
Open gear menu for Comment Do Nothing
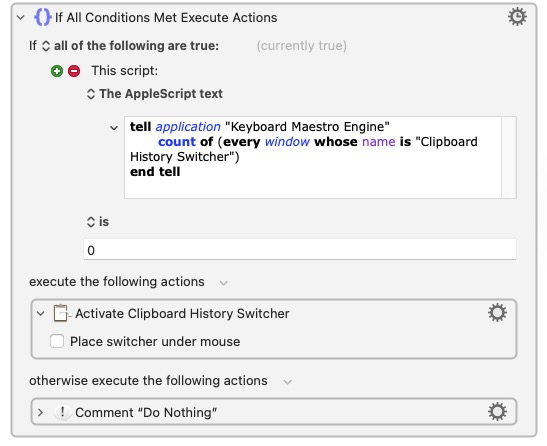497,411
